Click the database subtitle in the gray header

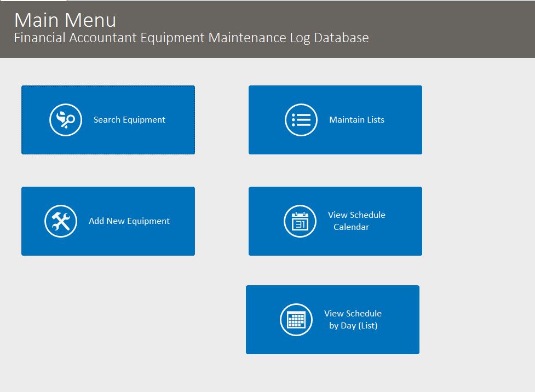click(x=191, y=38)
